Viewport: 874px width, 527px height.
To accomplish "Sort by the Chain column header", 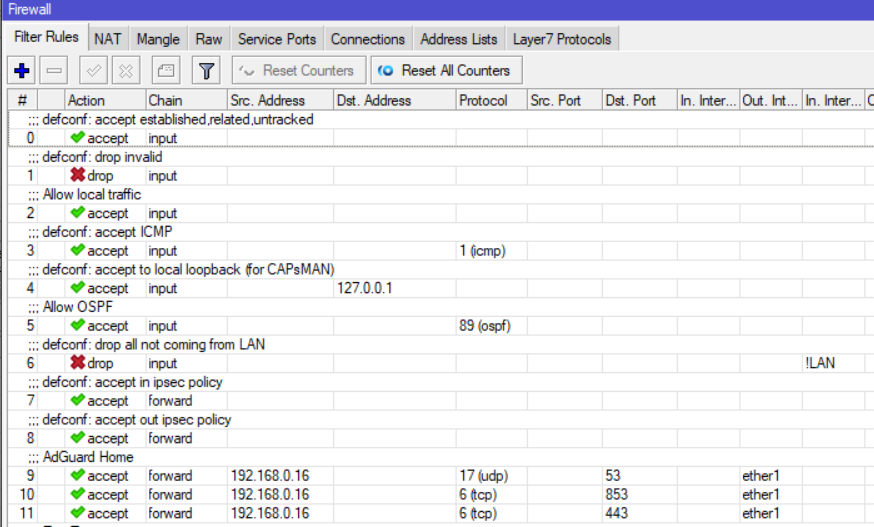I will click(186, 100).
